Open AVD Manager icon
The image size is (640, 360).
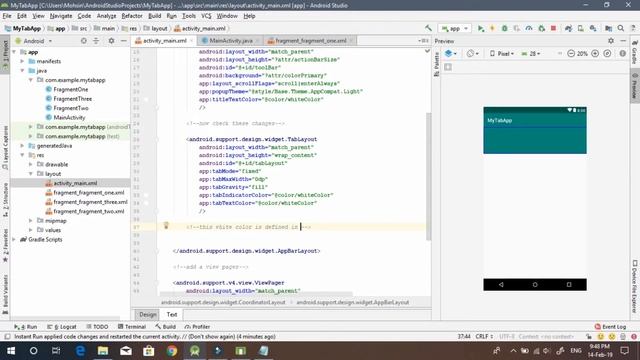pyautogui.click(x=580, y=28)
